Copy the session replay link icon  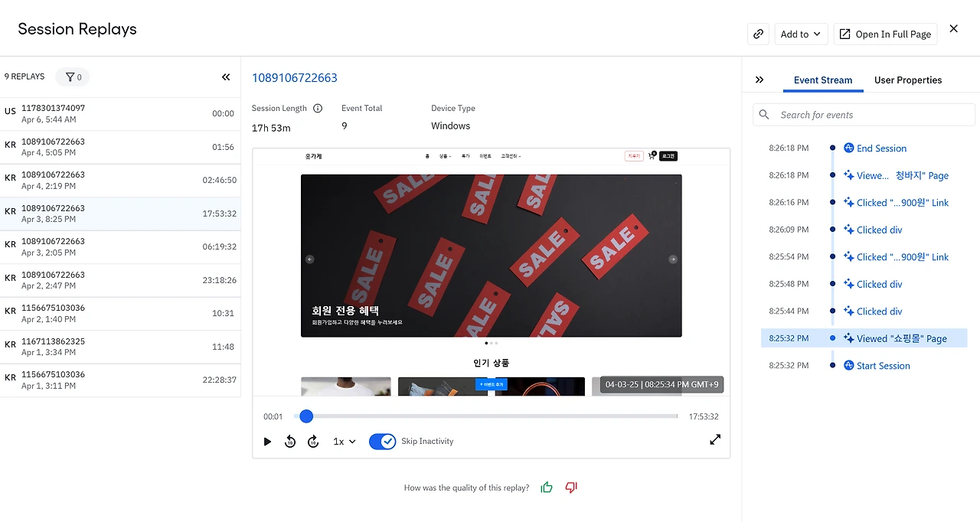[x=758, y=34]
